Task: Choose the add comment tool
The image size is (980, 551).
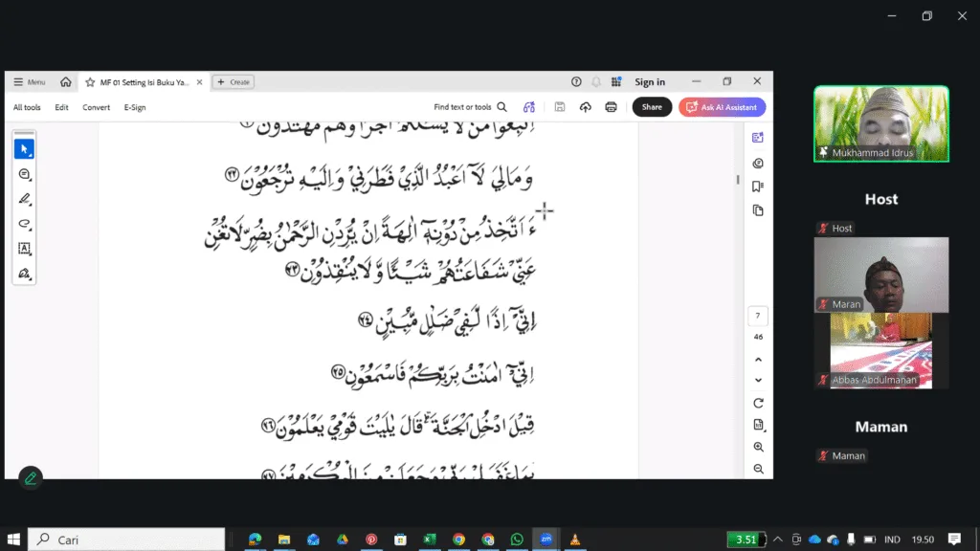Action: (25, 174)
